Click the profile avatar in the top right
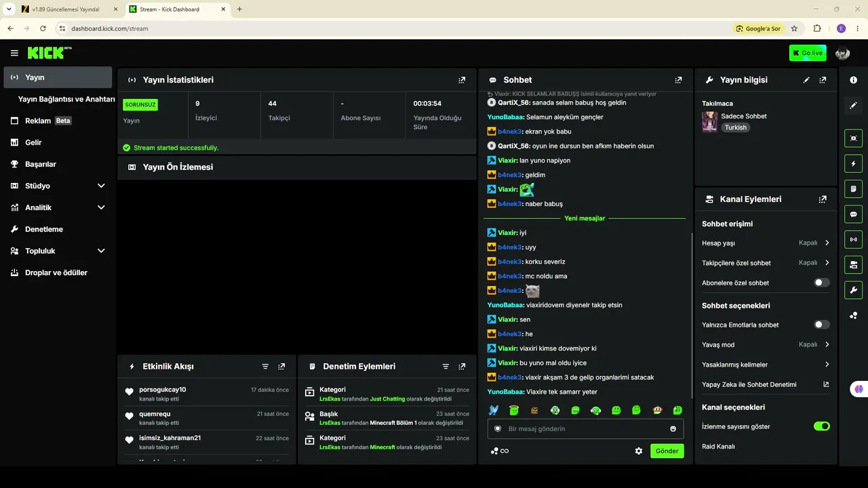Screen dimensions: 868x488 [x=842, y=53]
